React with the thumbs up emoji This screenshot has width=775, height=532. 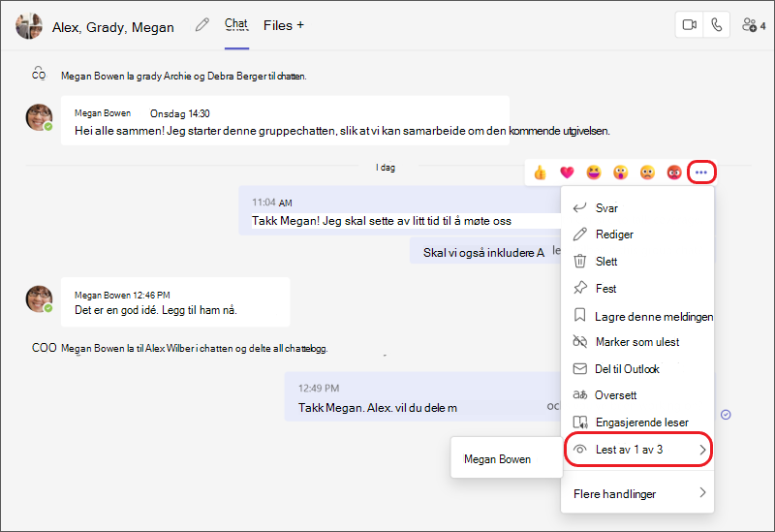(x=540, y=172)
